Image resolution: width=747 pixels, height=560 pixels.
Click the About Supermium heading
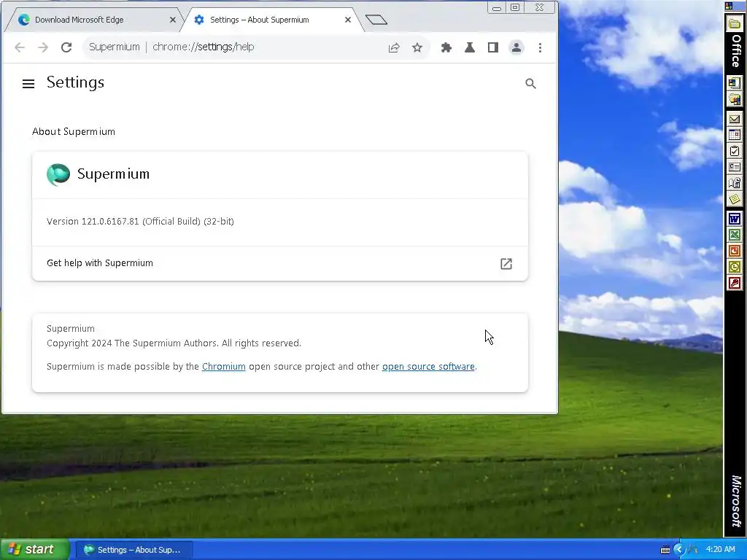pos(74,131)
